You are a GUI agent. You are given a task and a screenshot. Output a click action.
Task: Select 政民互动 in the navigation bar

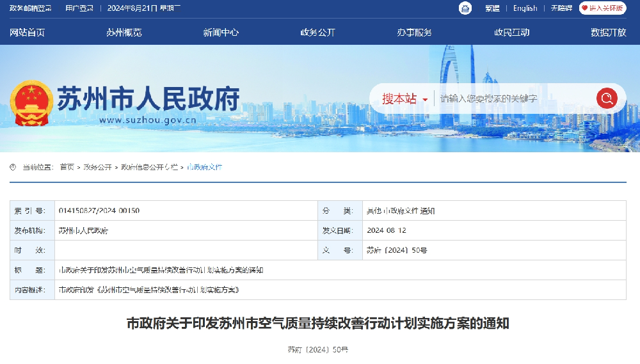point(511,33)
